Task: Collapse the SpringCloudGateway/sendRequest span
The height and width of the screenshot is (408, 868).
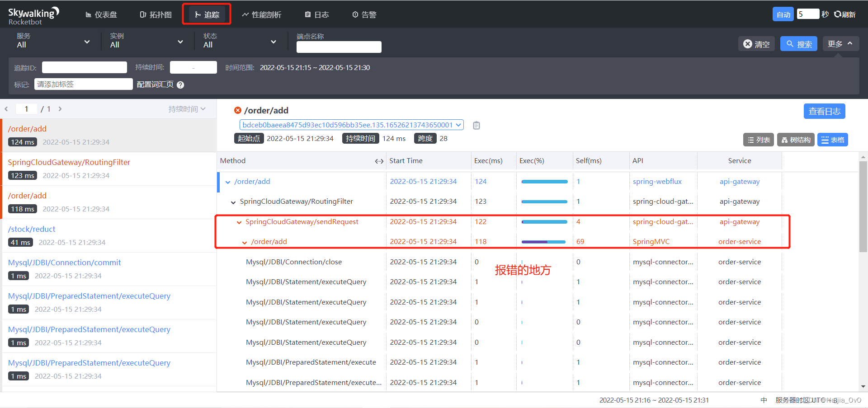Action: click(239, 222)
